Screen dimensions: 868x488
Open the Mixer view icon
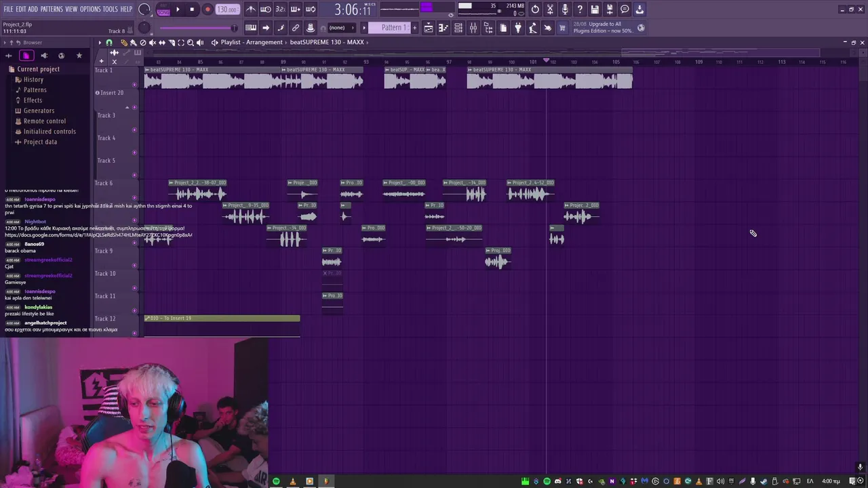pos(473,28)
